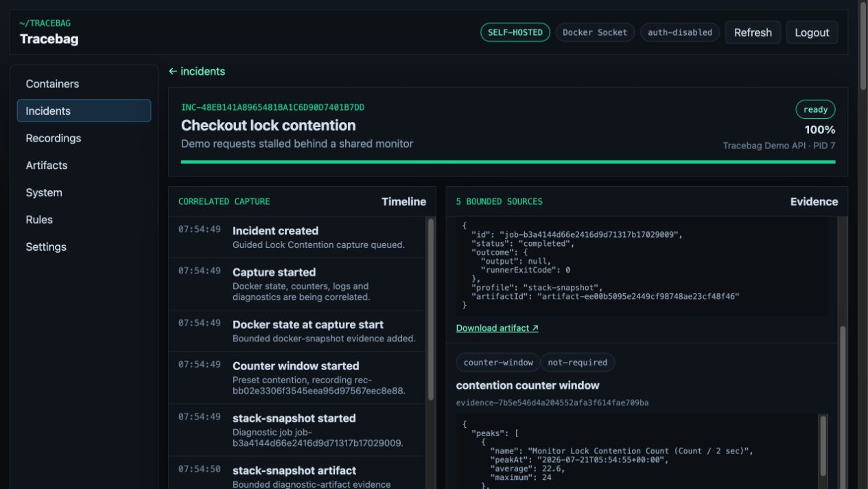This screenshot has width=868, height=489.
Task: Click the counter-window tag
Action: tap(498, 363)
